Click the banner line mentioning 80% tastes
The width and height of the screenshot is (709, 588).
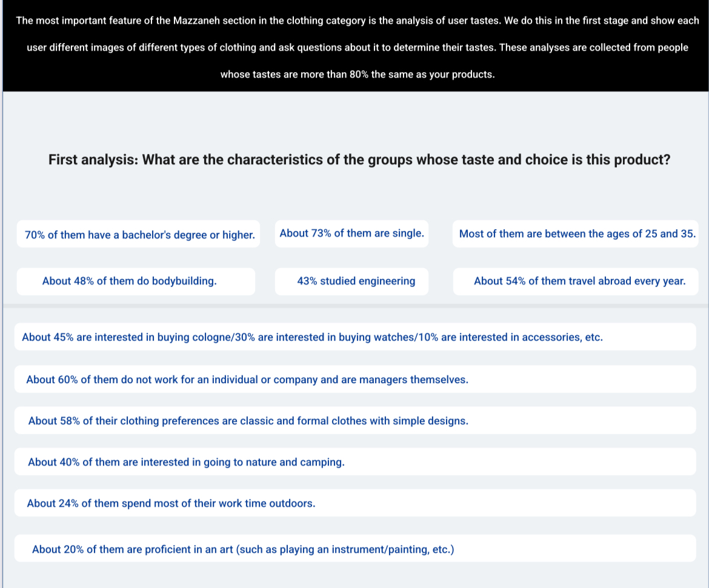358,75
